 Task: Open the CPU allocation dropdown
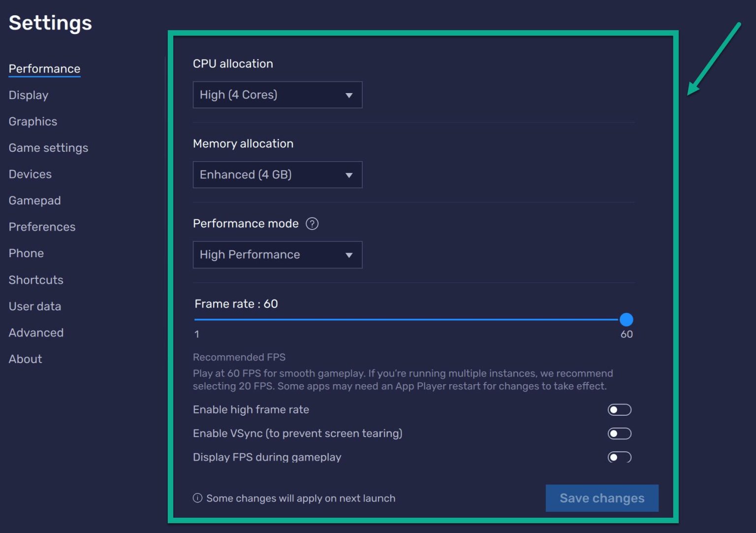click(278, 95)
